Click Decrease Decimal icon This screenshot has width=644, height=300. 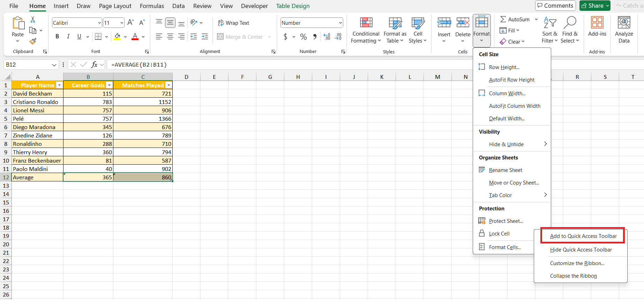tap(338, 37)
